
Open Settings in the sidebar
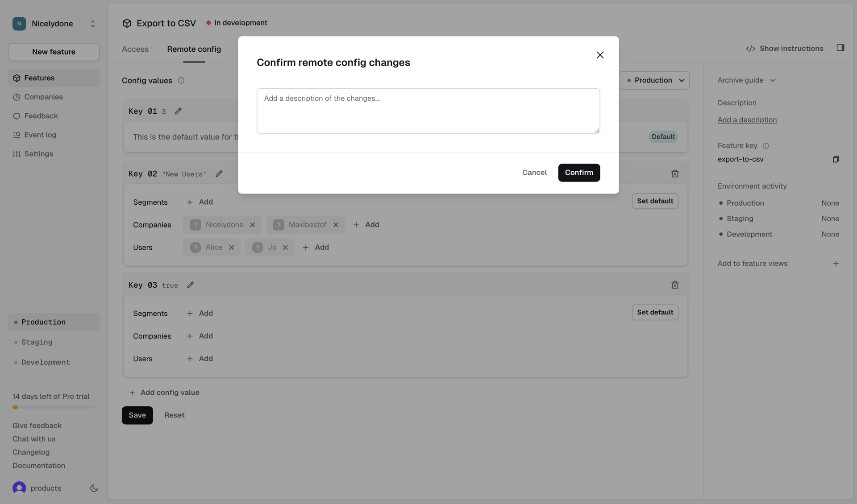pos(38,154)
